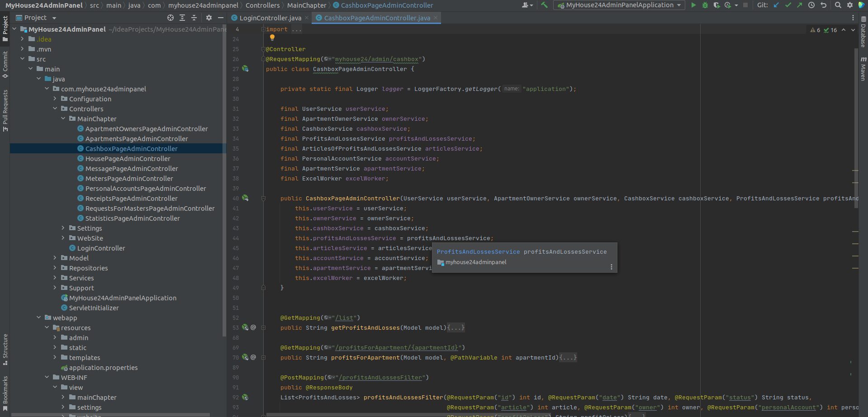
Task: Click the editor's vertical scrollbar
Action: pos(855,127)
